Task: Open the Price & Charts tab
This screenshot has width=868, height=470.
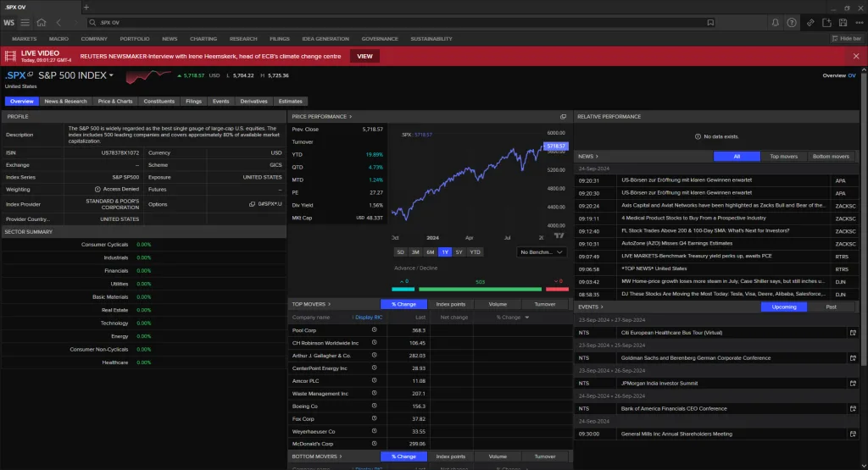Action: click(x=115, y=101)
